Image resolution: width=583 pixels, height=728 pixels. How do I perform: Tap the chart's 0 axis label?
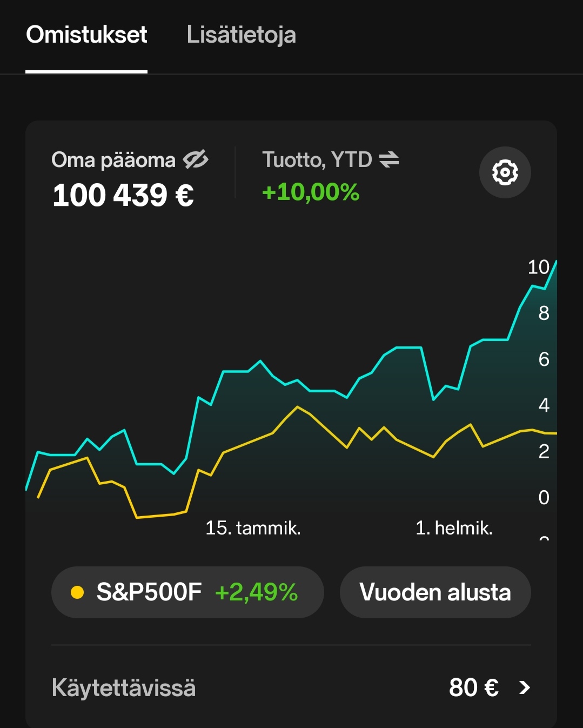pos(544,497)
